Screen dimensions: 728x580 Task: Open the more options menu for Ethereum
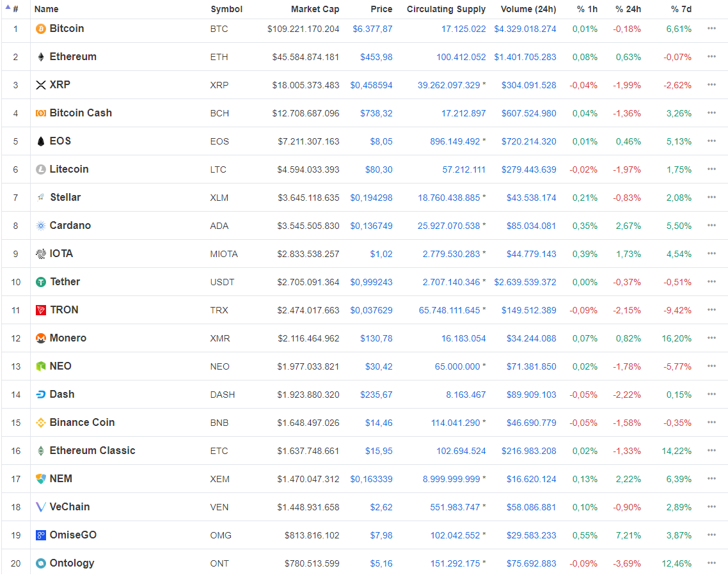[x=711, y=57]
